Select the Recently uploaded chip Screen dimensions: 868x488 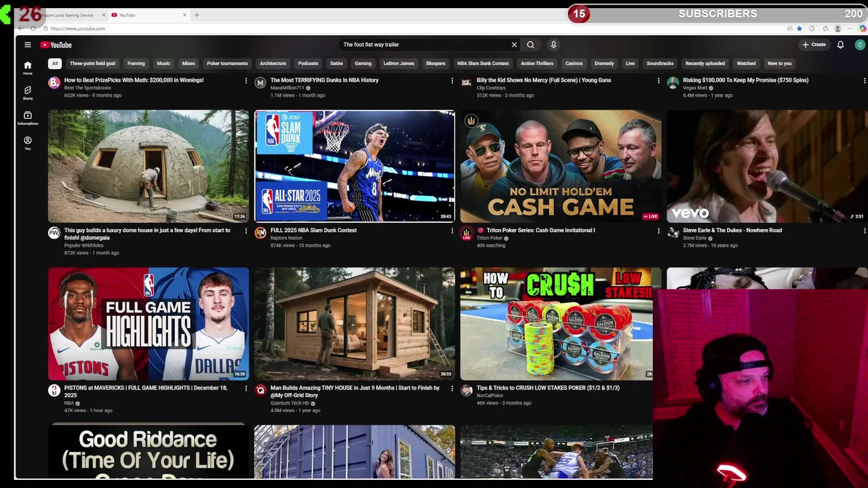point(705,64)
